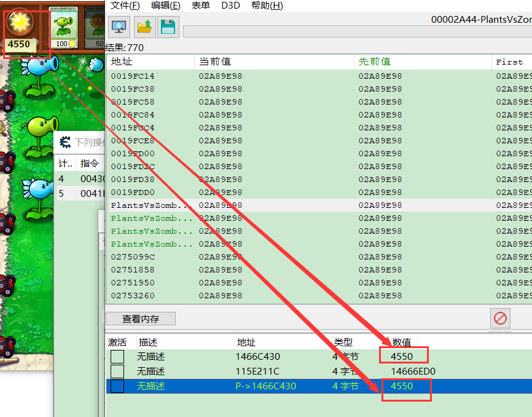Click the Cheat Engine logo in the small dialog
532x417 pixels.
point(65,142)
